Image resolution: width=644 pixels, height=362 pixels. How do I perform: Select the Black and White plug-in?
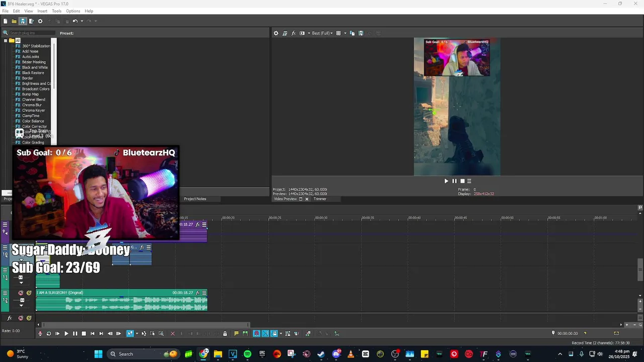[35, 67]
